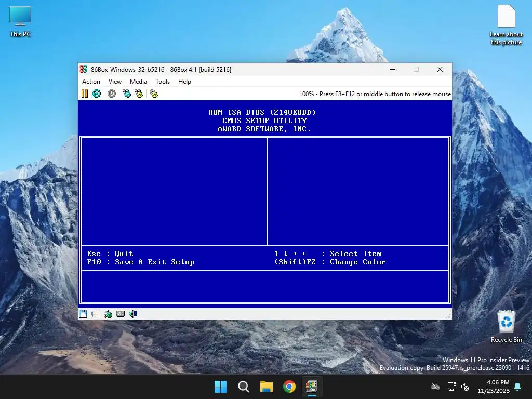Screen dimensions: 532x399
Task: Open the Windows Start menu
Action: click(x=220, y=387)
